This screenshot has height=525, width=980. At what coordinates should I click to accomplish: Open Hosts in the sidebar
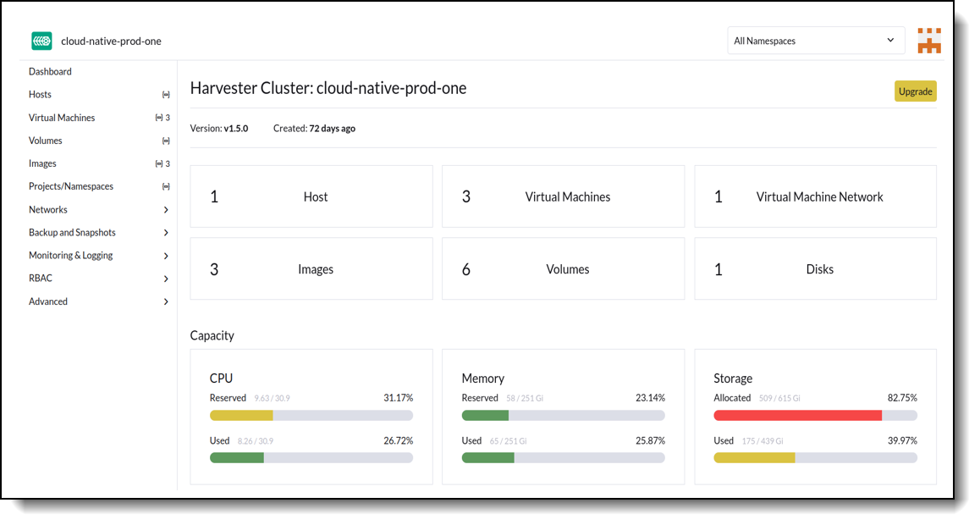[x=40, y=94]
